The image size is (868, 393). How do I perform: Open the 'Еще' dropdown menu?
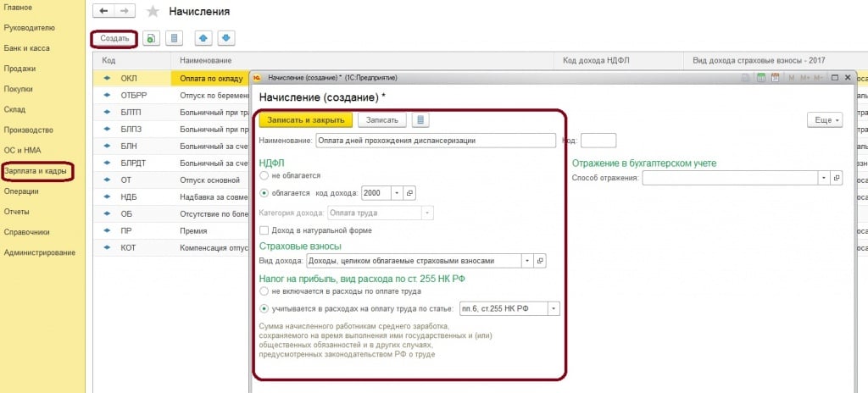tap(823, 120)
